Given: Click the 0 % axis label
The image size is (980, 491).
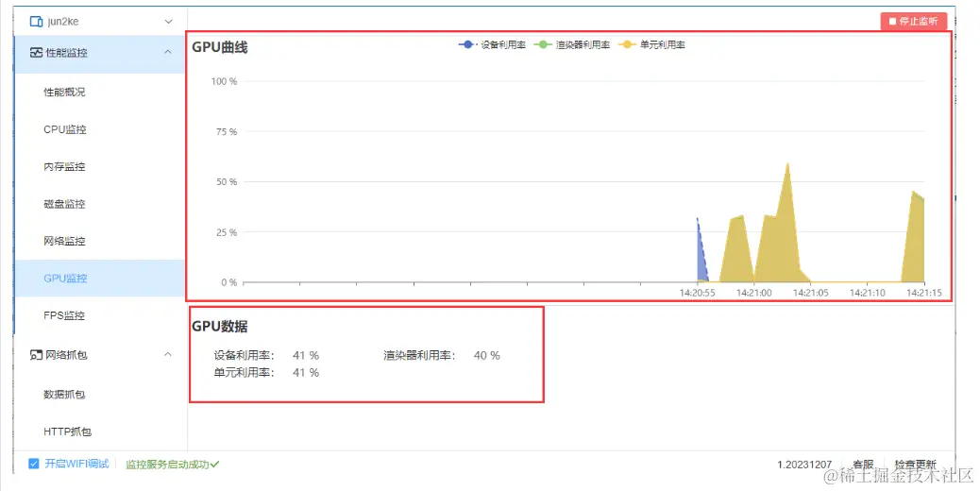Looking at the screenshot, I should pyautogui.click(x=229, y=282).
